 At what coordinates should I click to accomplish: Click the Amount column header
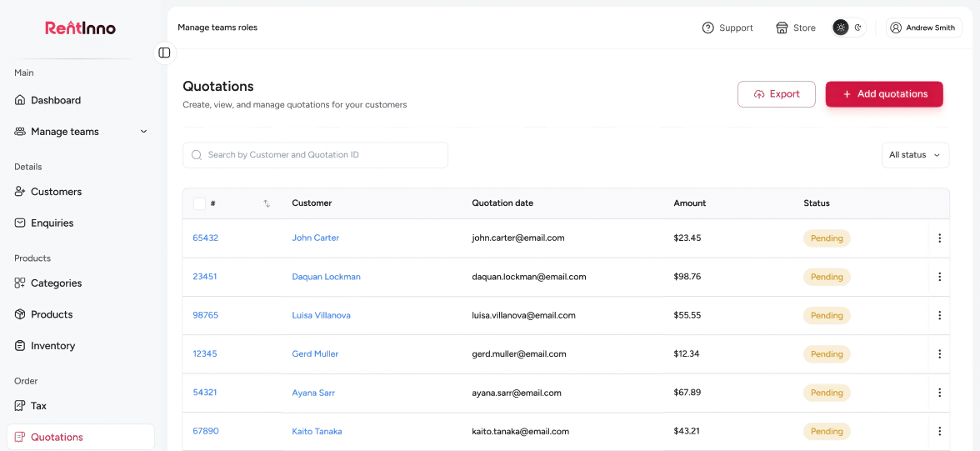(690, 203)
